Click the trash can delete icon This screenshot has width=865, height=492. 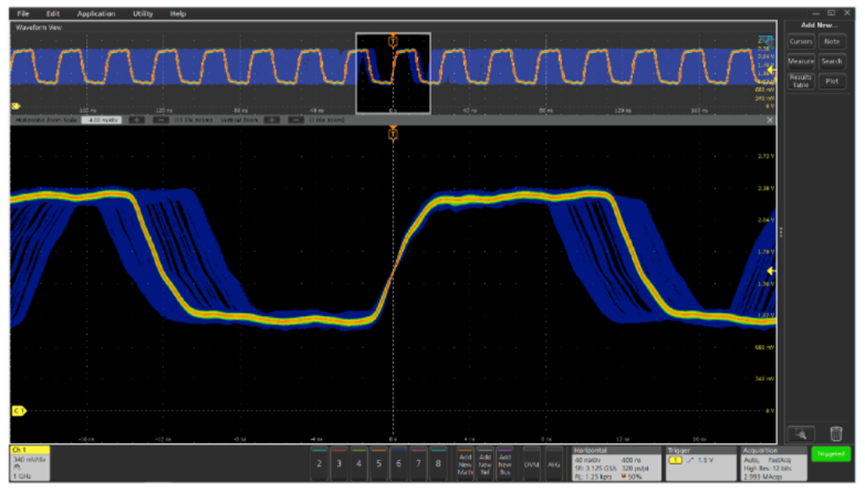[836, 433]
